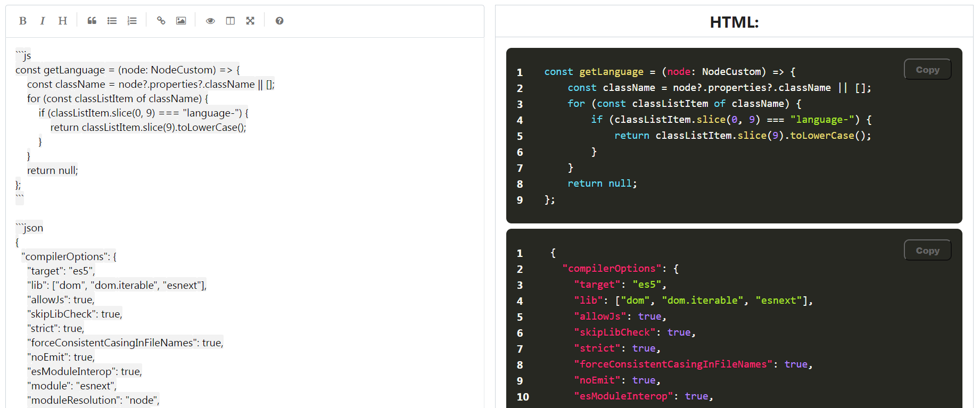Toggle fullscreen editor mode
The image size is (980, 408).
tap(250, 21)
